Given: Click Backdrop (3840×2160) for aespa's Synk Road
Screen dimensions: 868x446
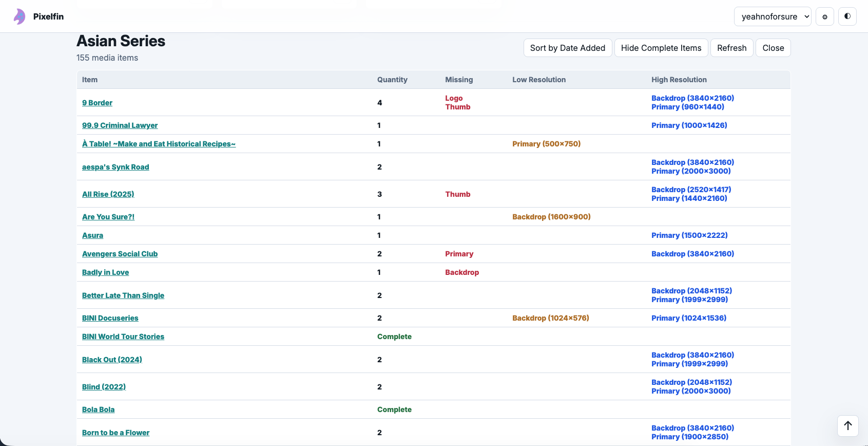Looking at the screenshot, I should pyautogui.click(x=693, y=162).
